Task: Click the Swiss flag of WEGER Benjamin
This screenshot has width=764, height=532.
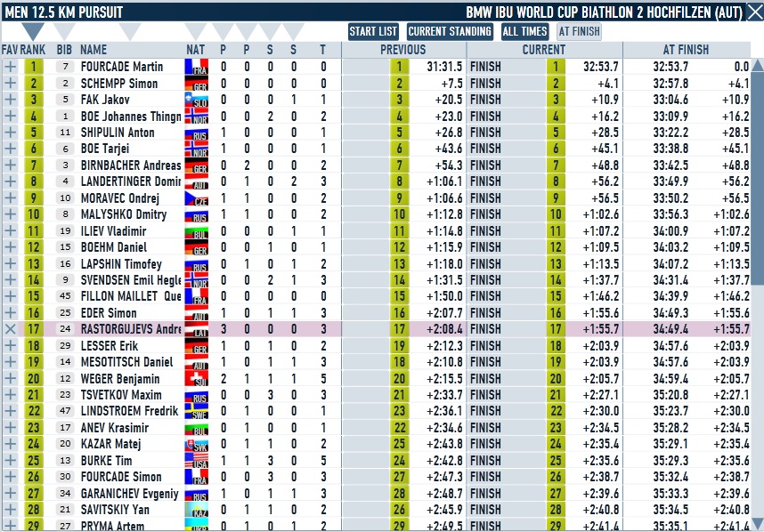Action: pos(197,379)
